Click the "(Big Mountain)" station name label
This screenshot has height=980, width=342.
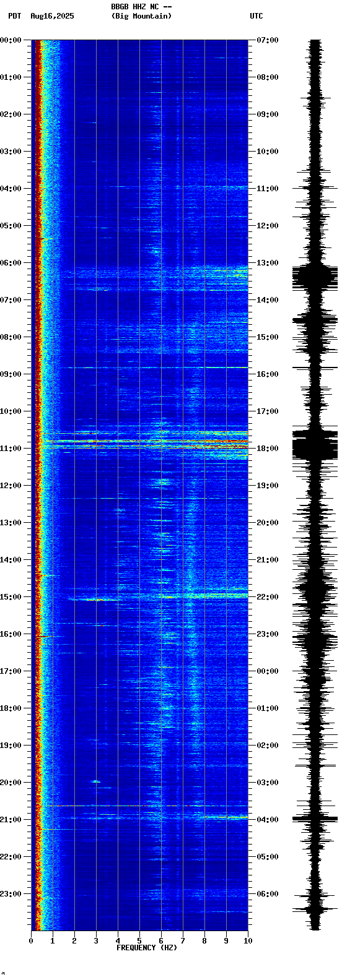[141, 16]
